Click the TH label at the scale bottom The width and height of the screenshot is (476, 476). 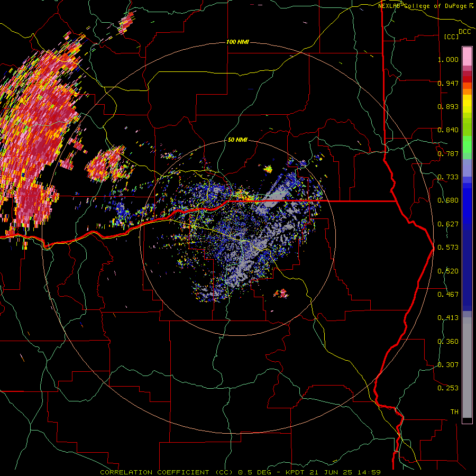(454, 412)
